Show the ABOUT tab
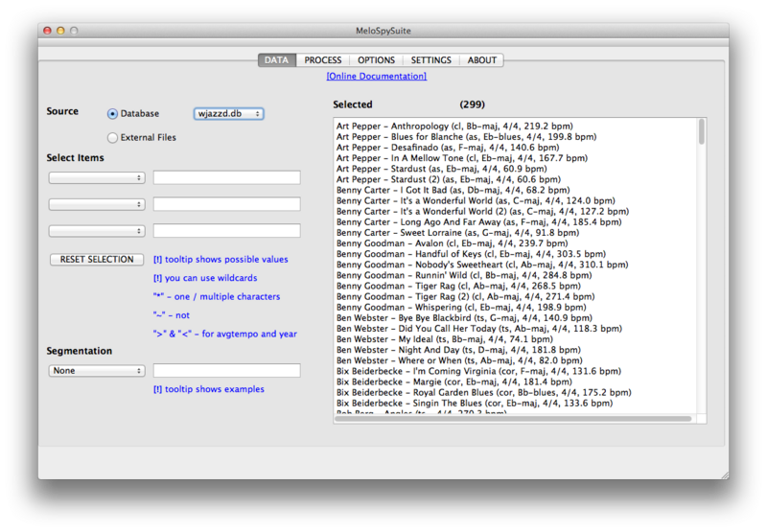This screenshot has height=532, width=767. pos(481,60)
